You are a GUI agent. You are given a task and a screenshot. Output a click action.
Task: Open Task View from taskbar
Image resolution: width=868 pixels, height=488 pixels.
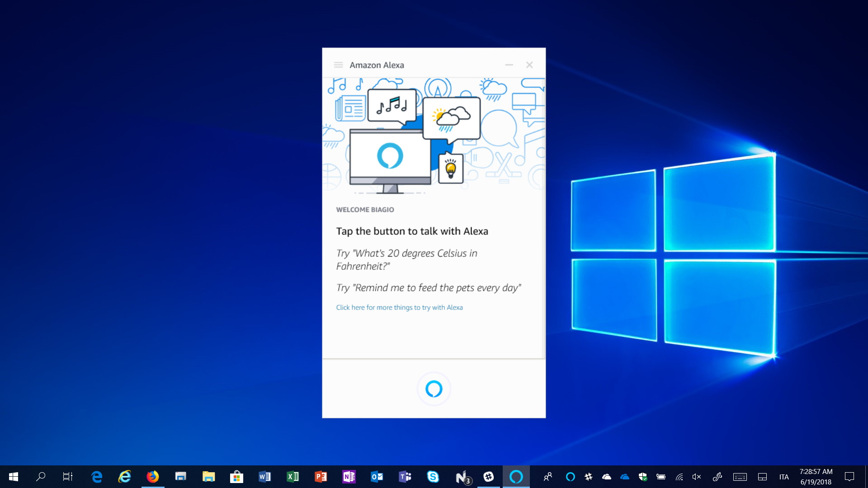[68, 477]
